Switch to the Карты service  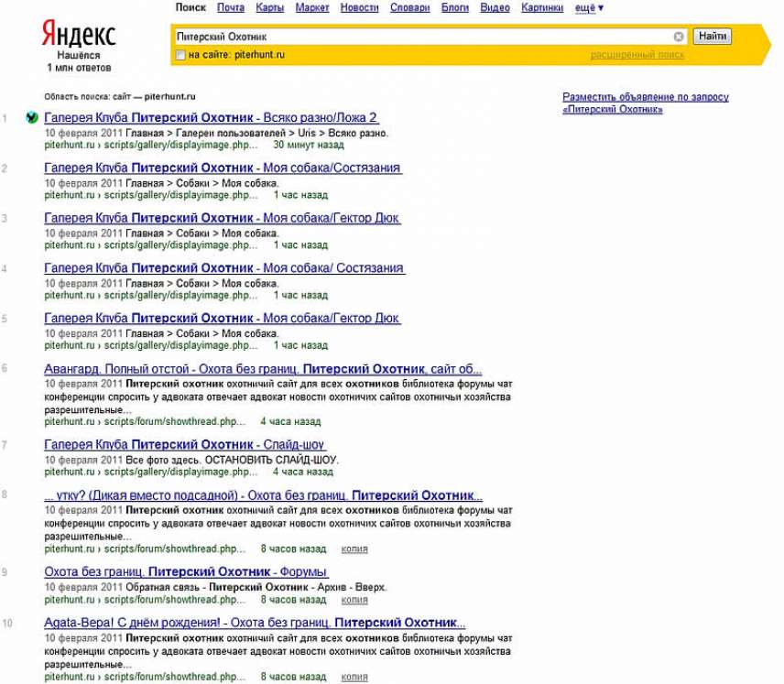[269, 7]
